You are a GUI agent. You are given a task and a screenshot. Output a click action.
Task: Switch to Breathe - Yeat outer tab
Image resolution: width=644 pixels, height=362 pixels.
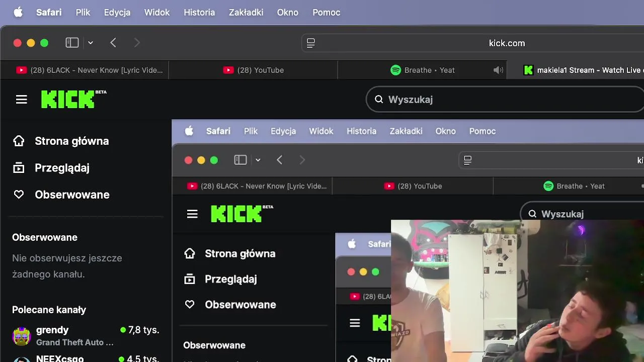(422, 70)
